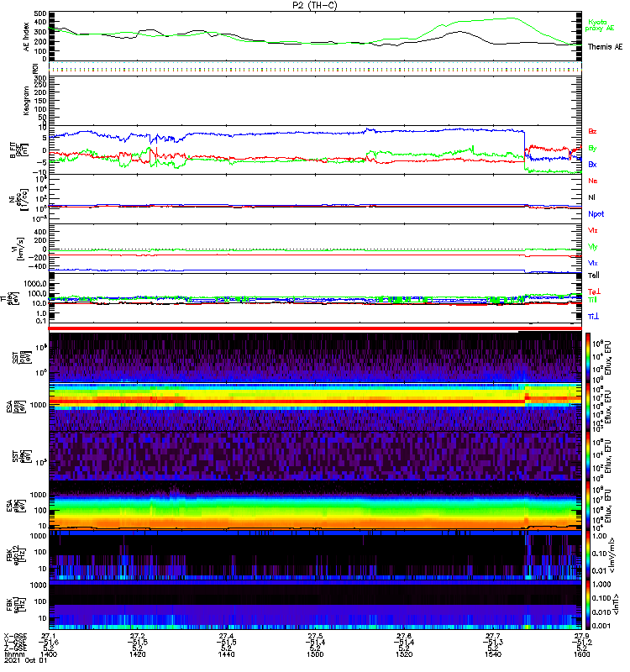The width and height of the screenshot is (630, 672).
Task: Click the 1420 time tick label
Action: (x=137, y=654)
